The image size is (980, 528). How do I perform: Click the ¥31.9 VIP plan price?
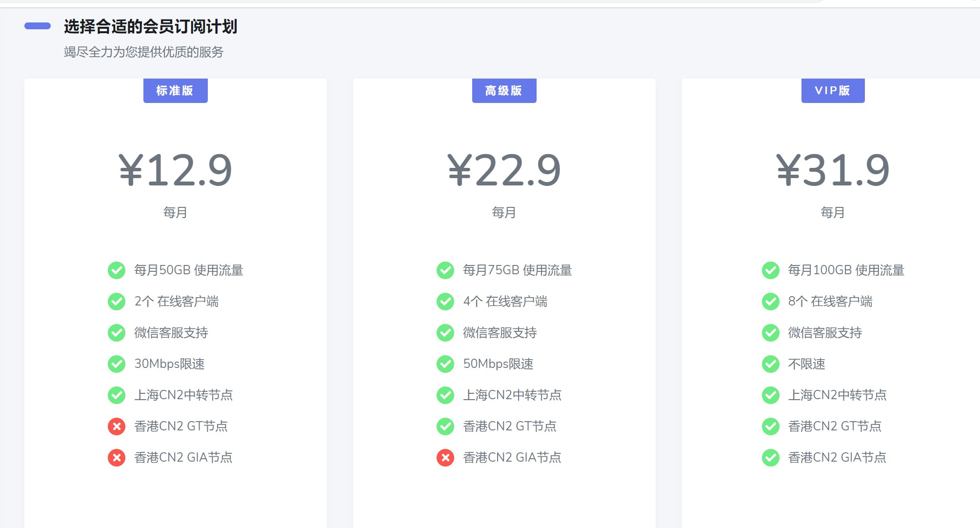coord(833,170)
